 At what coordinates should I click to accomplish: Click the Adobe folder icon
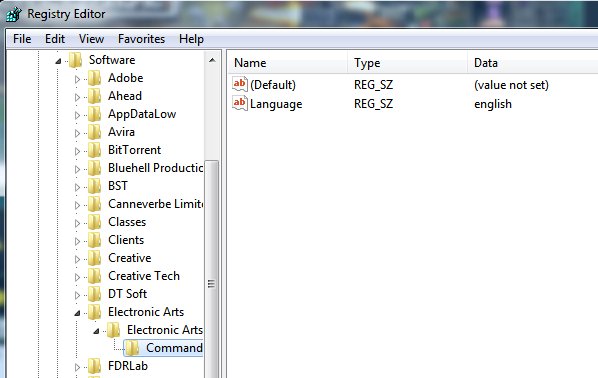[x=95, y=78]
